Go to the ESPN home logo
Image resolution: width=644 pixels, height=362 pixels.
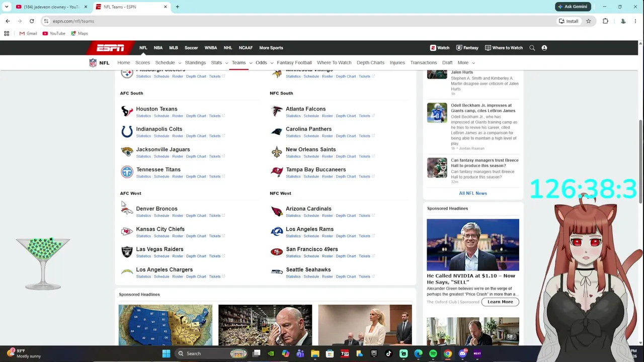click(x=111, y=48)
